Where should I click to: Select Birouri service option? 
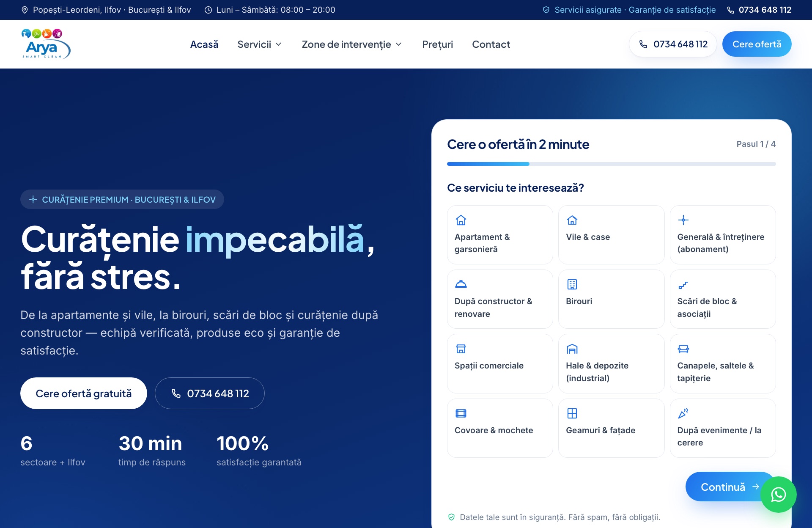click(x=611, y=299)
